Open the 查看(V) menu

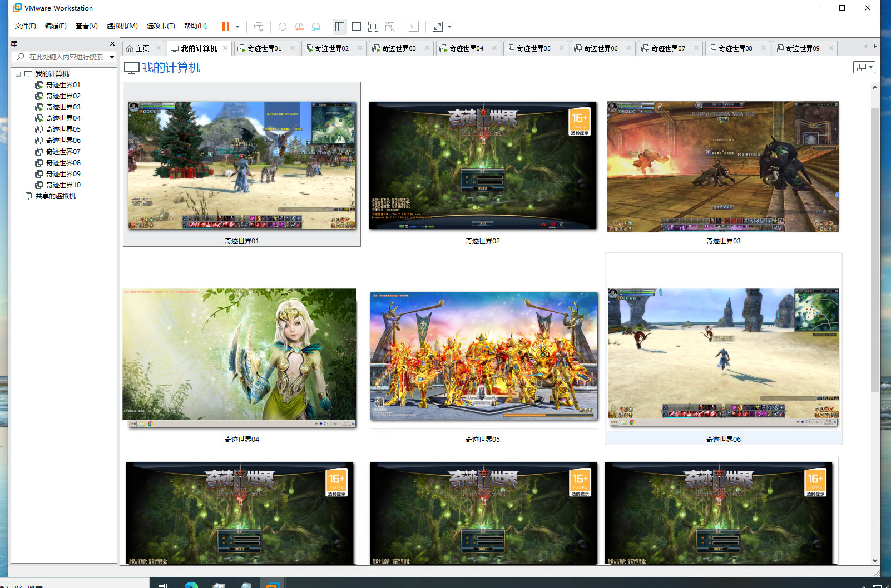click(x=87, y=26)
